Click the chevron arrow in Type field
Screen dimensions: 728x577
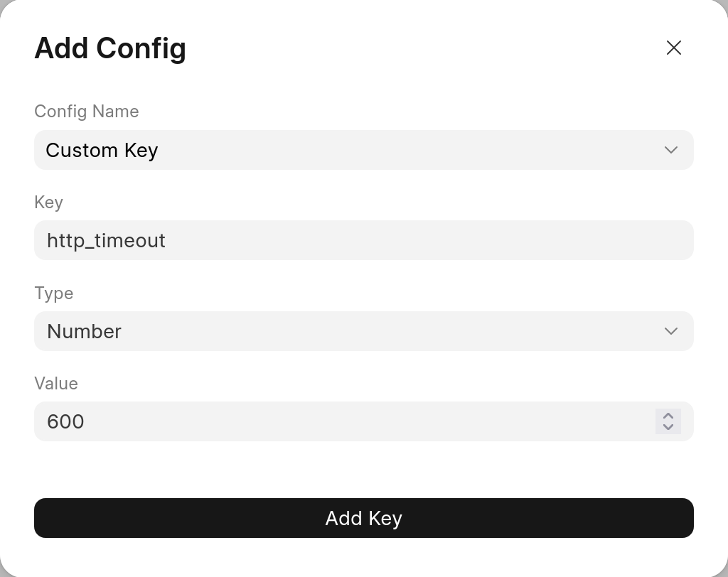pyautogui.click(x=671, y=331)
